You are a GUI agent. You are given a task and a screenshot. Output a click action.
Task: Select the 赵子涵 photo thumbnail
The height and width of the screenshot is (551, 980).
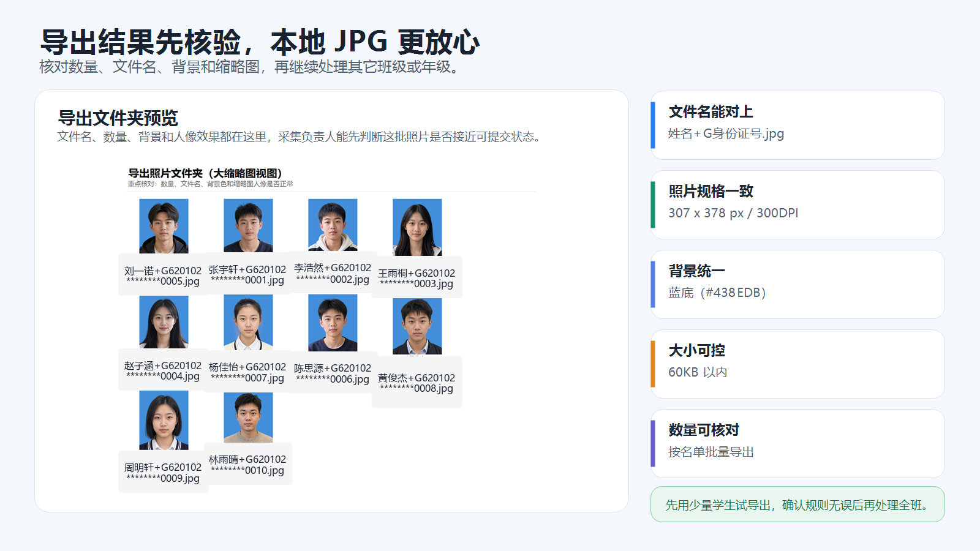pyautogui.click(x=164, y=322)
